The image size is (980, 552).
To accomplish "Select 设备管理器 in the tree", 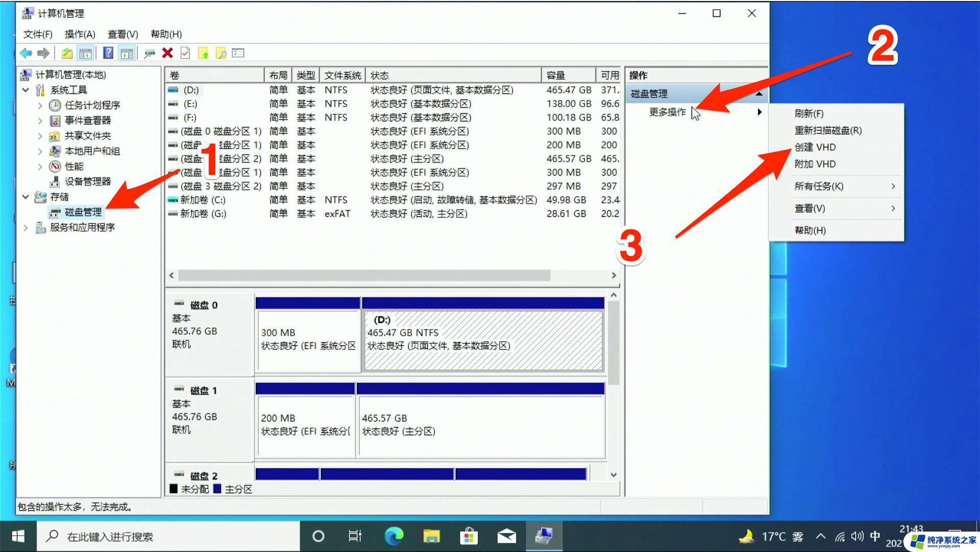I will pyautogui.click(x=87, y=182).
